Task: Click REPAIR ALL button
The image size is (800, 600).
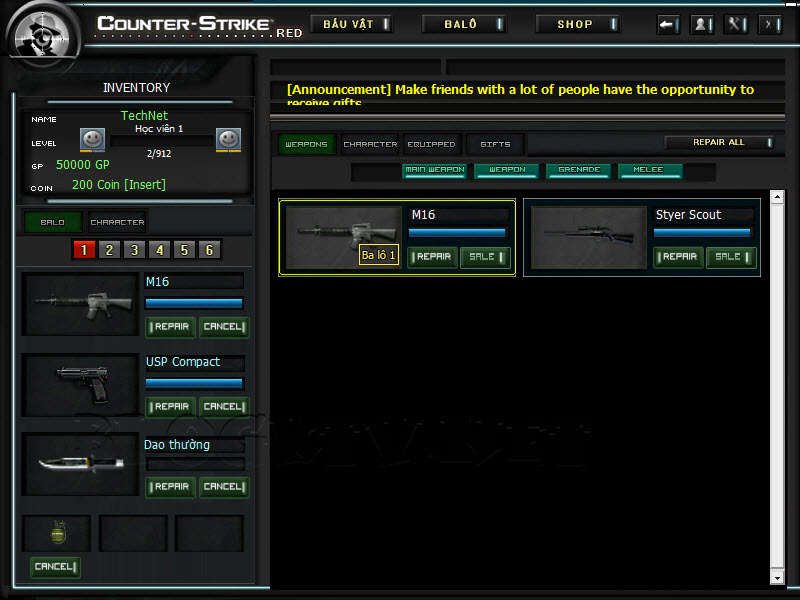Action: (x=720, y=142)
